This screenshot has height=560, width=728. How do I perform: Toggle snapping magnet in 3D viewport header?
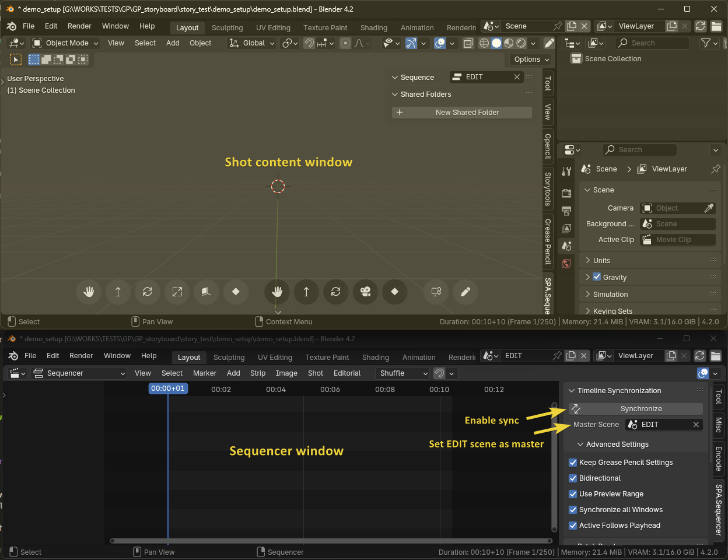point(309,43)
